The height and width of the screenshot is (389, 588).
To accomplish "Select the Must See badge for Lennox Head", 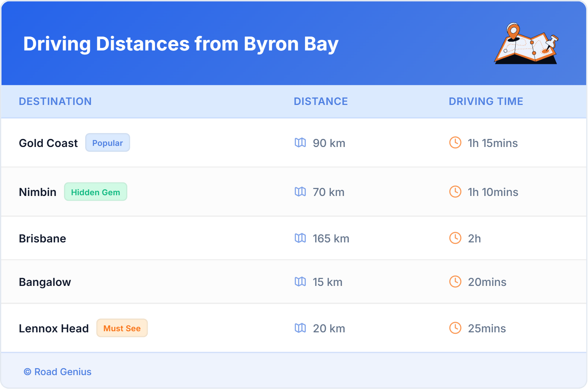I will pos(122,328).
